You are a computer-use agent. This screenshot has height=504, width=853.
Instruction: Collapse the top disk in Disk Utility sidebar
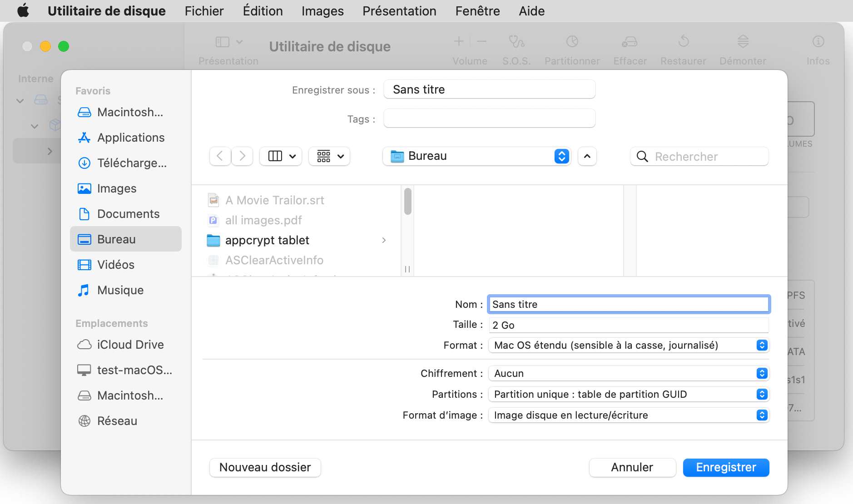[20, 100]
